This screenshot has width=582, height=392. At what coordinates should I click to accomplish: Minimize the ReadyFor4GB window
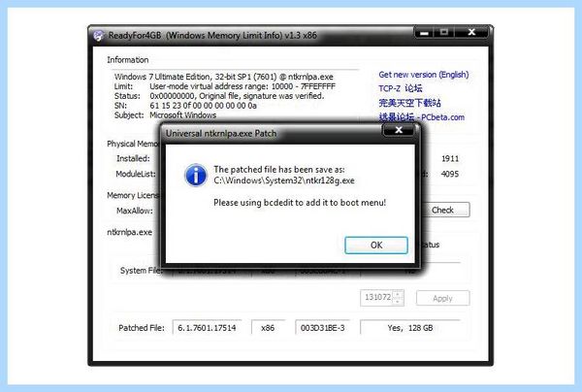(424, 33)
